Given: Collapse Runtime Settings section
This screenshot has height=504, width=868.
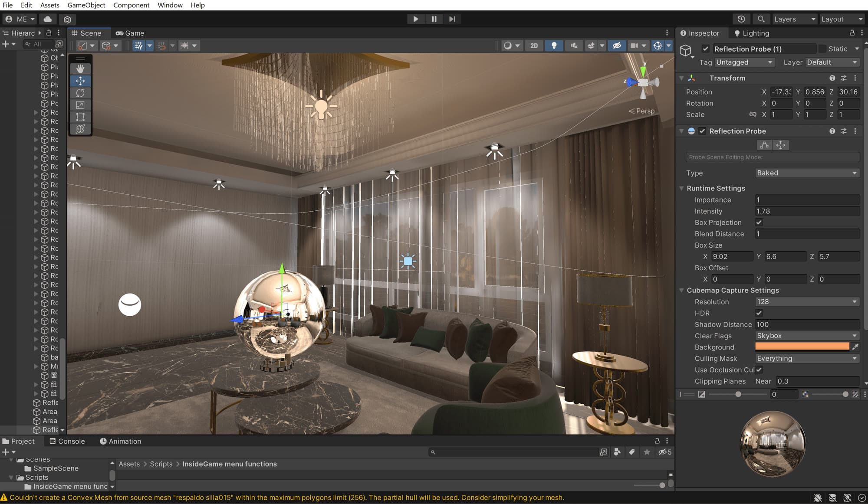Looking at the screenshot, I should [x=682, y=188].
